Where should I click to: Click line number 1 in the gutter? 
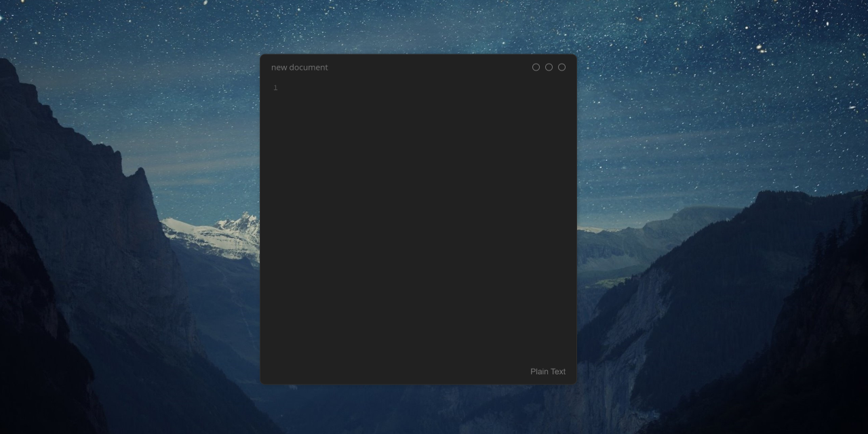[x=275, y=87]
